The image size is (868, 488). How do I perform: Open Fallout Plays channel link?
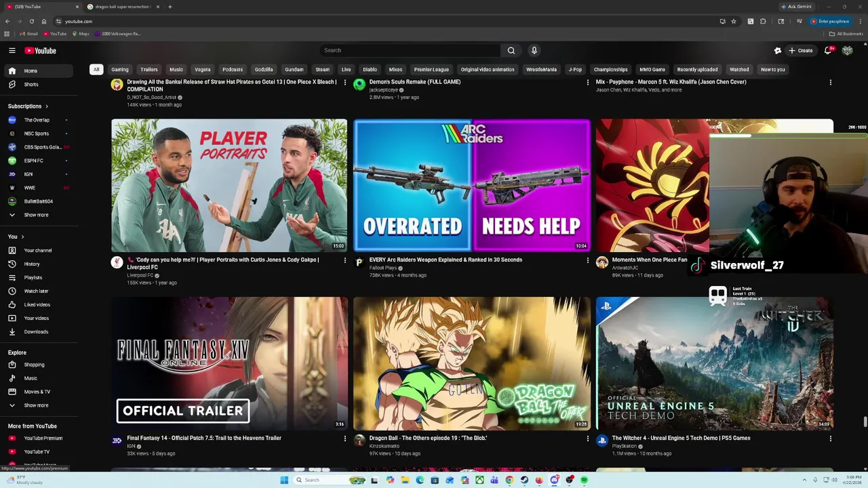pyautogui.click(x=384, y=268)
